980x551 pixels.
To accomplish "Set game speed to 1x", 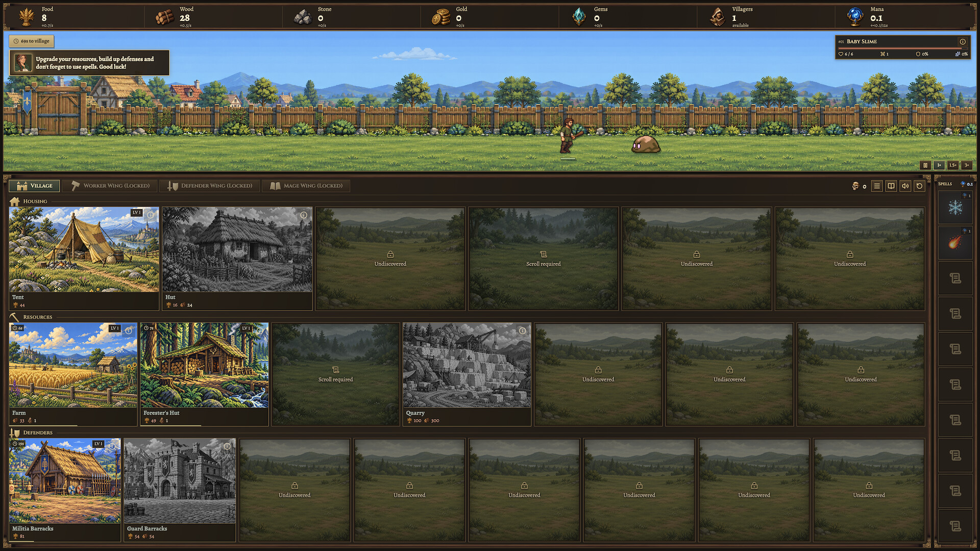I will [x=939, y=165].
